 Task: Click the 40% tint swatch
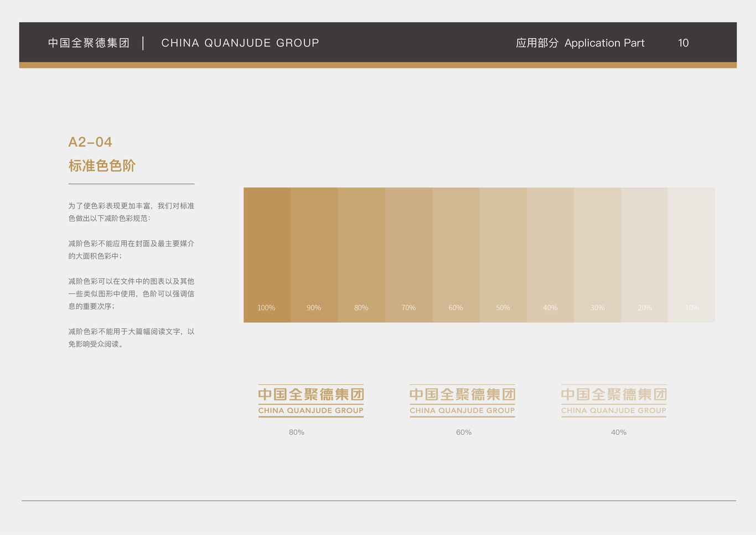point(550,255)
